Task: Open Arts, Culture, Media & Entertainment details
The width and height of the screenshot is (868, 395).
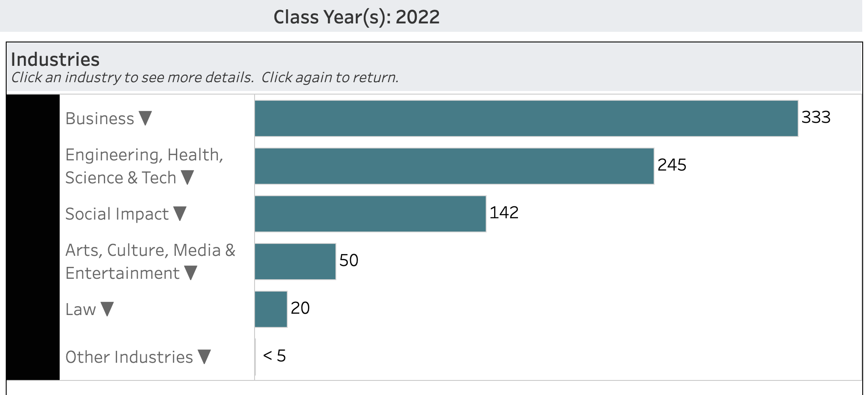Action: tap(150, 262)
